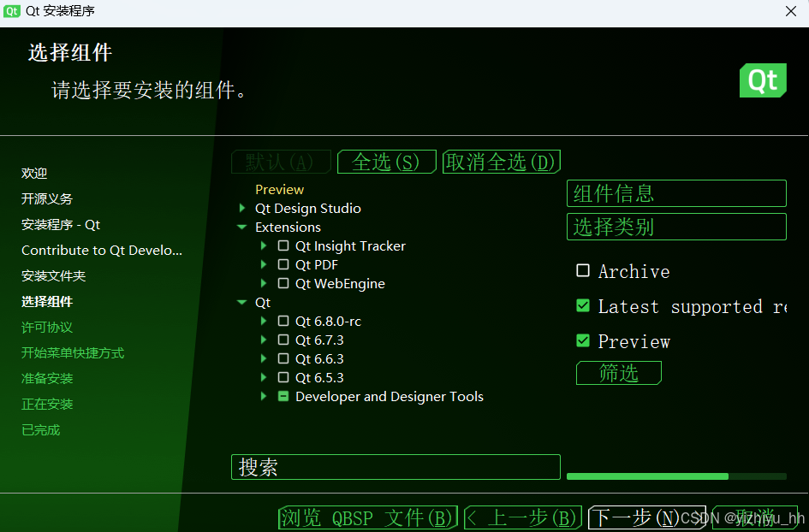The height and width of the screenshot is (532, 809).
Task: Select the Qt Design Studio tree row
Action: (x=308, y=208)
